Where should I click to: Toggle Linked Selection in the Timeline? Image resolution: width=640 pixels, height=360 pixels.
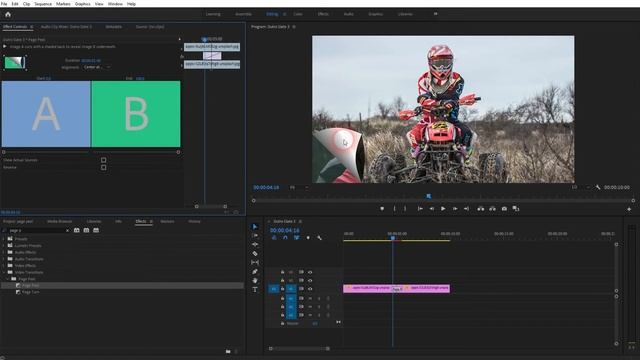[297, 238]
